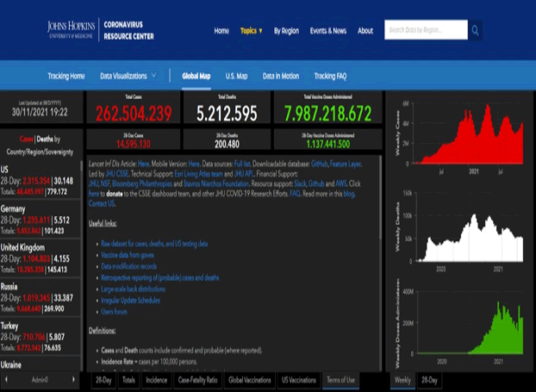Toggle the Cases sort in country list header
Screen dimensions: 536x392
point(27,139)
